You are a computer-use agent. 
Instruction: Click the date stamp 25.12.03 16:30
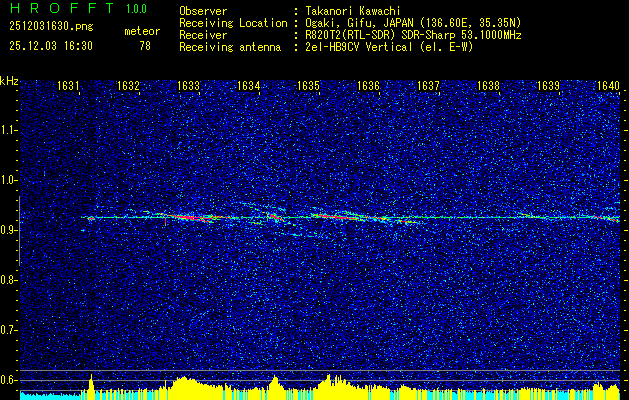tap(51, 46)
